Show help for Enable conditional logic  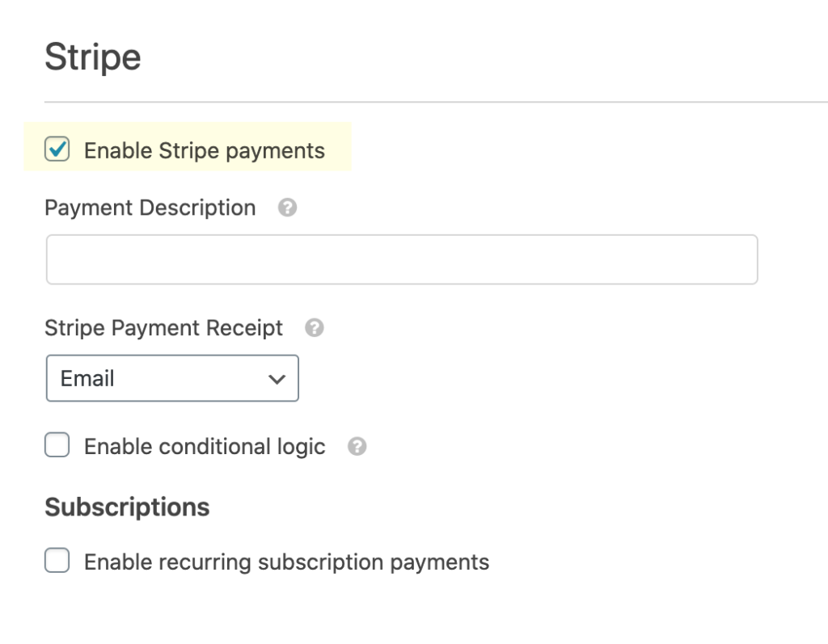[357, 447]
